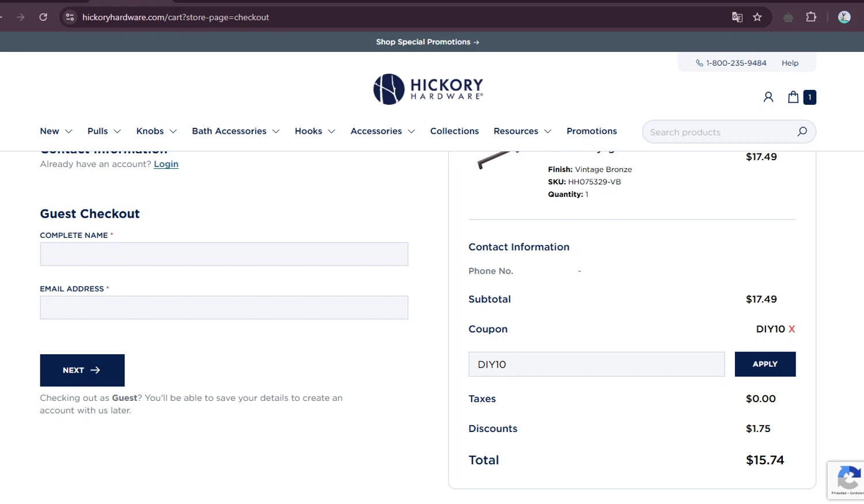Click the Login link
Viewport: 864px width, 504px height.
click(166, 164)
